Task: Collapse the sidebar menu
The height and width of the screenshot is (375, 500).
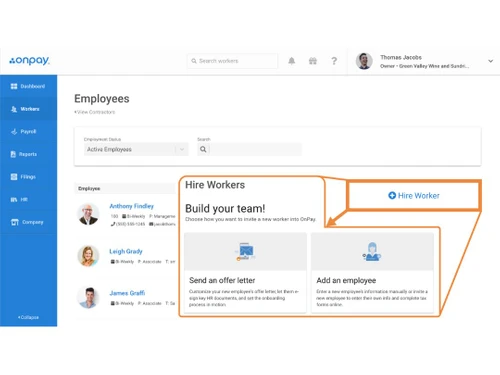Action: [28, 317]
